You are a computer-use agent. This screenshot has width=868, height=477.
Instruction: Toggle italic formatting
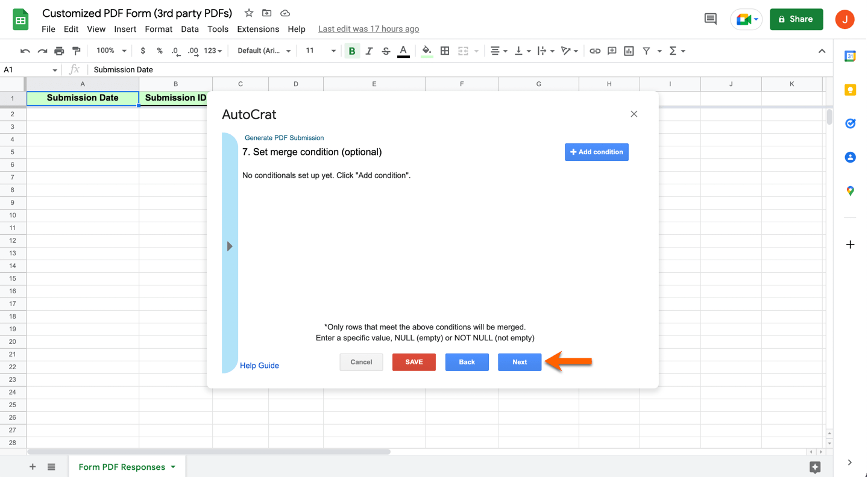click(369, 51)
